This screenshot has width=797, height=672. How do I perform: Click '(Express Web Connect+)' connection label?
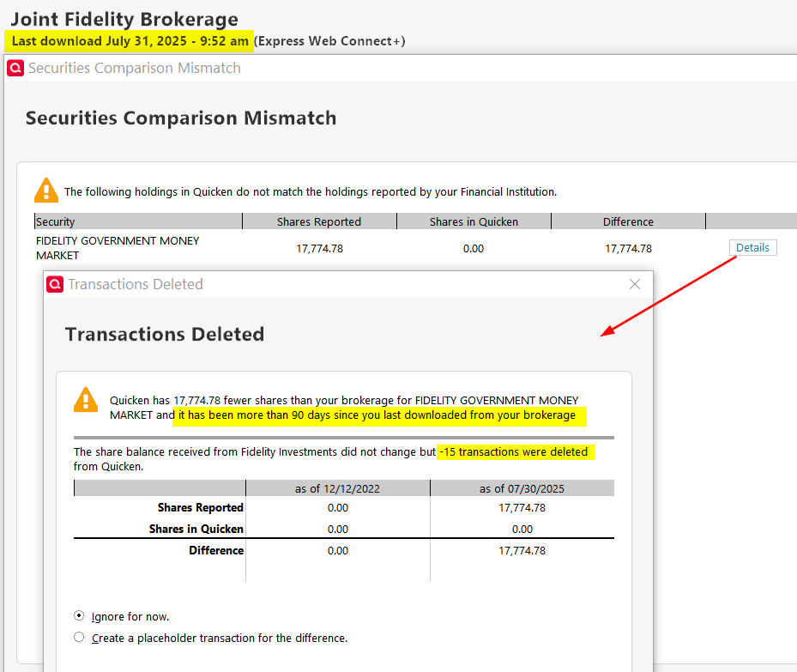point(329,41)
